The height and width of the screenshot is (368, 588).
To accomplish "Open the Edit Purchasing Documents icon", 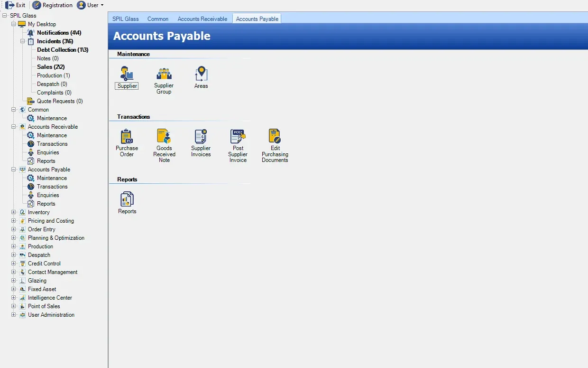I will [x=275, y=136].
